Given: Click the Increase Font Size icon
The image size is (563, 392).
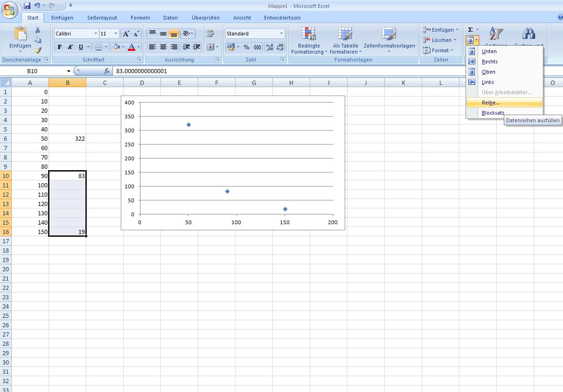Looking at the screenshot, I should tap(126, 34).
